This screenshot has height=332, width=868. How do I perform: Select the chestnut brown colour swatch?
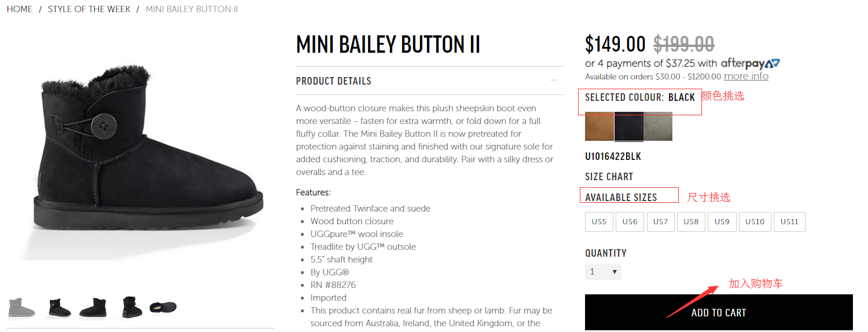click(x=599, y=126)
